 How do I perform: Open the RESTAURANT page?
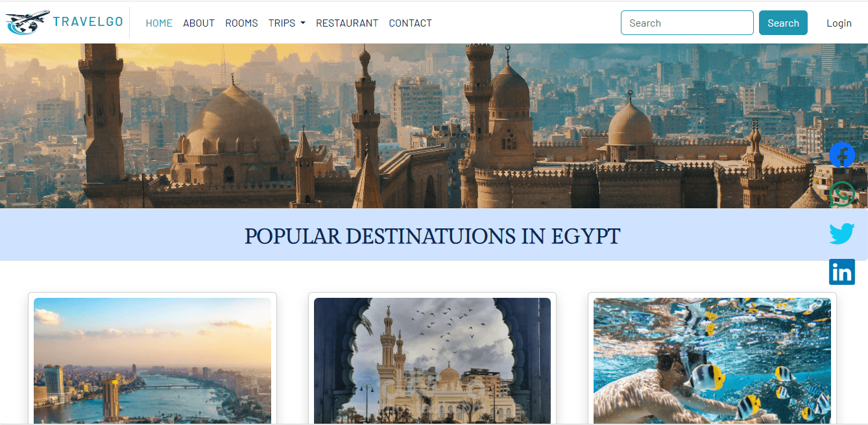click(347, 23)
